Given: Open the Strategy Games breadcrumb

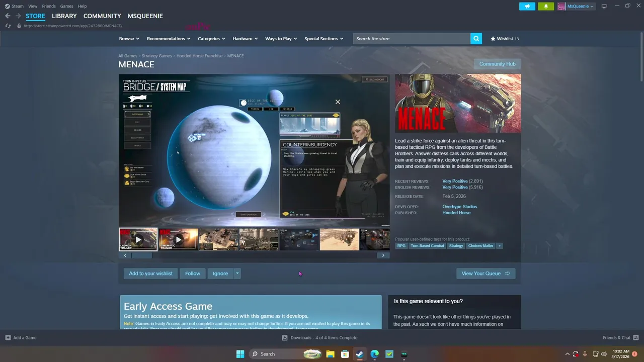Looking at the screenshot, I should (156, 56).
